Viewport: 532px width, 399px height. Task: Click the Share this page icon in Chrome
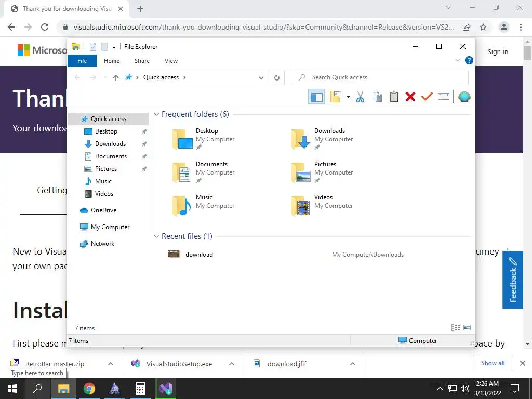point(467,27)
